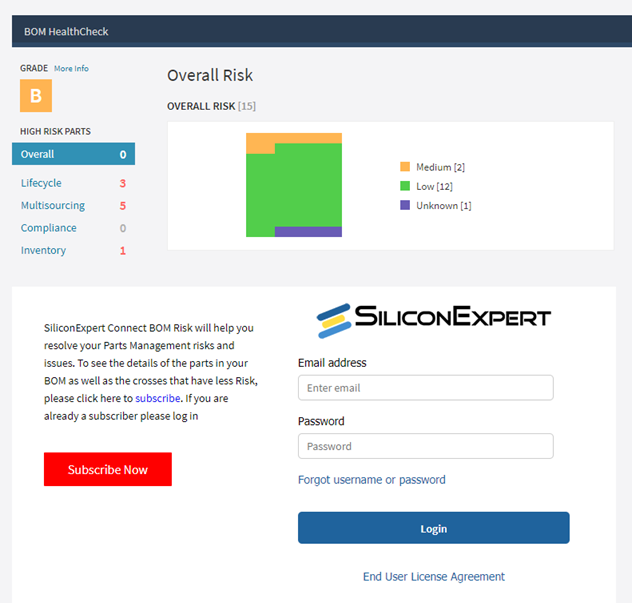Focus the Password input field

coord(426,446)
